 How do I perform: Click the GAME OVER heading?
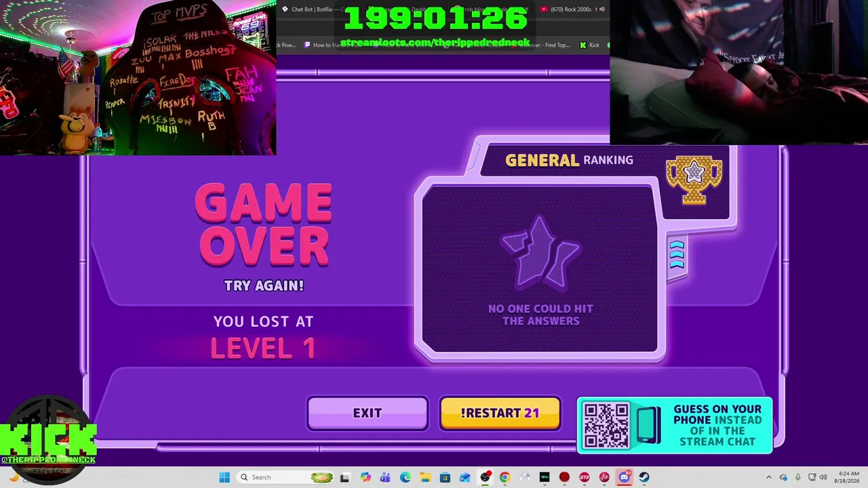click(263, 224)
